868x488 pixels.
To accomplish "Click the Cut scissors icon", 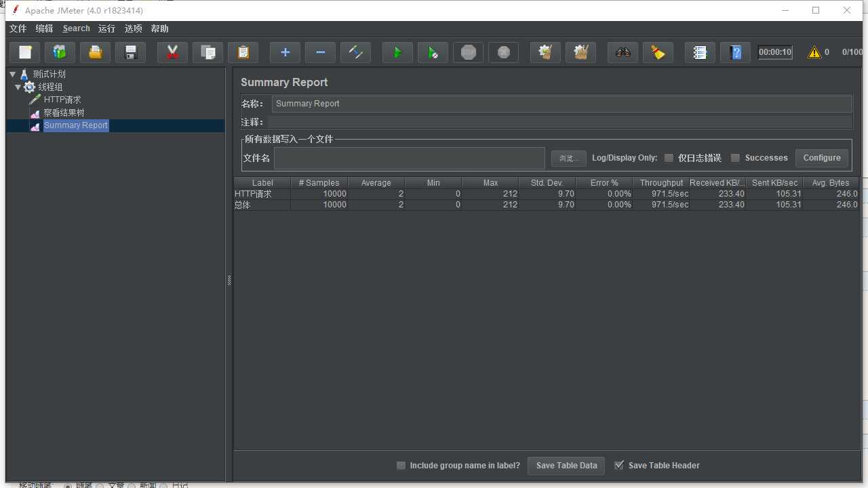I will tap(173, 52).
